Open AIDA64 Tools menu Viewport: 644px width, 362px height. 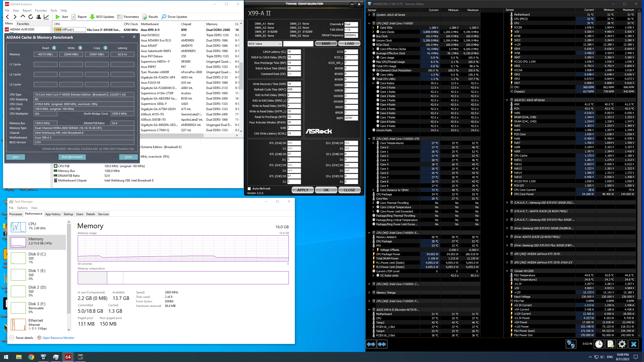(54, 11)
